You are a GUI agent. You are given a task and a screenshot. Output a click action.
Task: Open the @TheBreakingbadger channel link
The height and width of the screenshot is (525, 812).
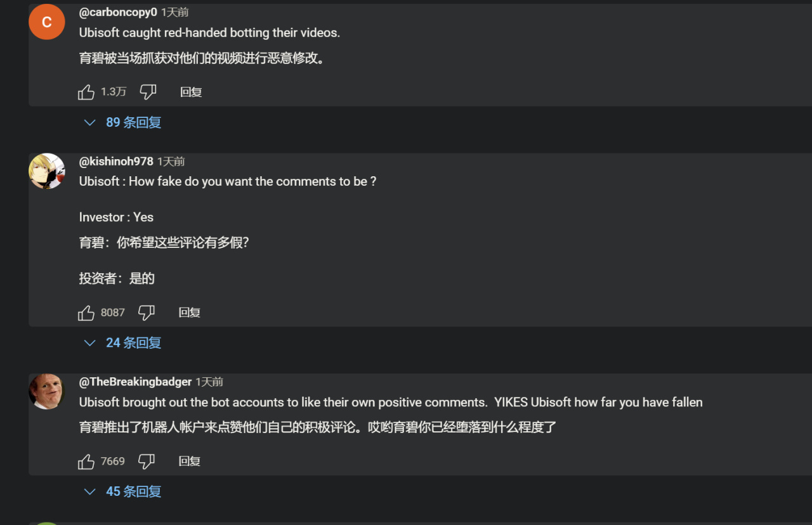coord(135,382)
